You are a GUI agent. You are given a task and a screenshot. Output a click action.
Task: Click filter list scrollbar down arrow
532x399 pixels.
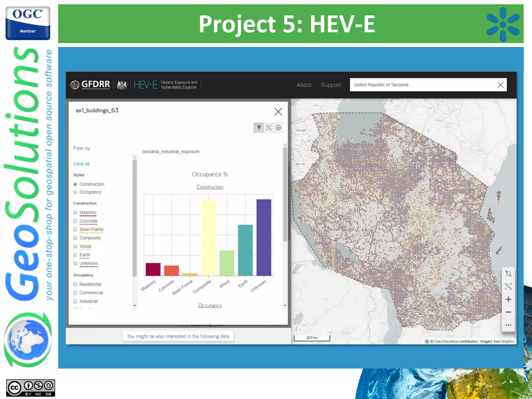click(135, 306)
